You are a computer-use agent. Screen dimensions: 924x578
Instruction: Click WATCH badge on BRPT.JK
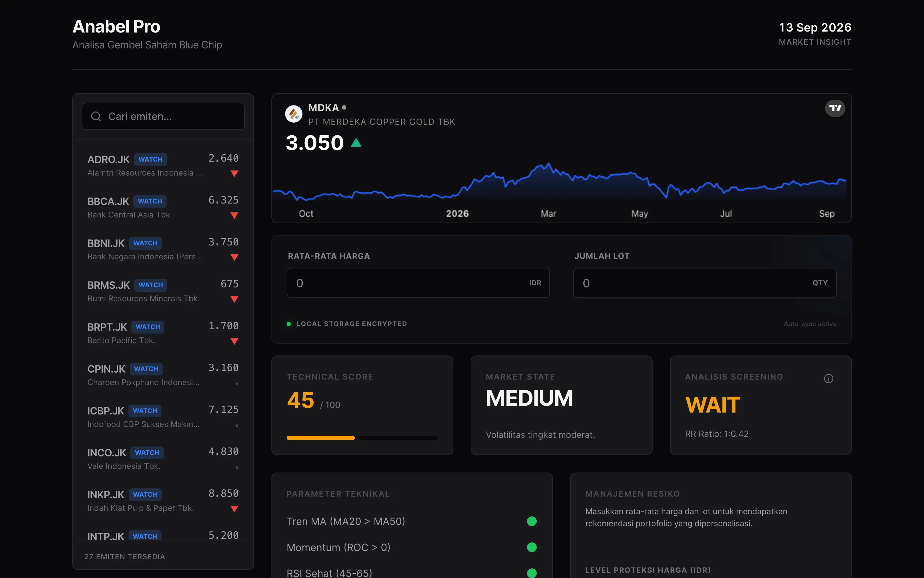click(148, 327)
